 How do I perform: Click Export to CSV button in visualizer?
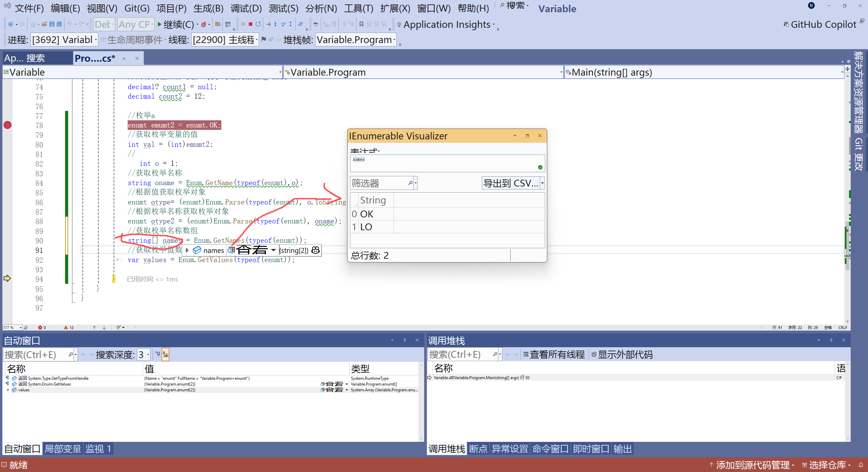tap(510, 183)
